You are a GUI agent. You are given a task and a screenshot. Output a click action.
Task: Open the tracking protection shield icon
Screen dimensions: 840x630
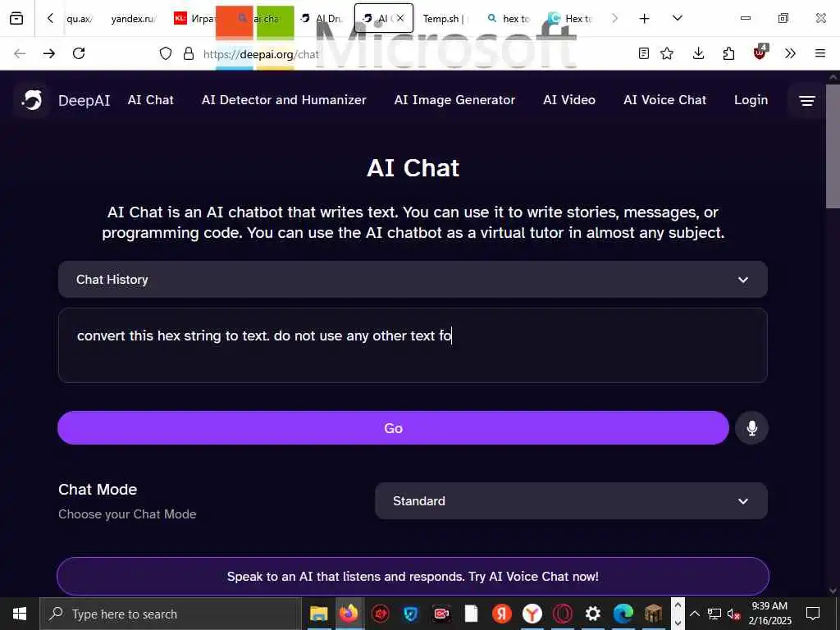click(166, 53)
